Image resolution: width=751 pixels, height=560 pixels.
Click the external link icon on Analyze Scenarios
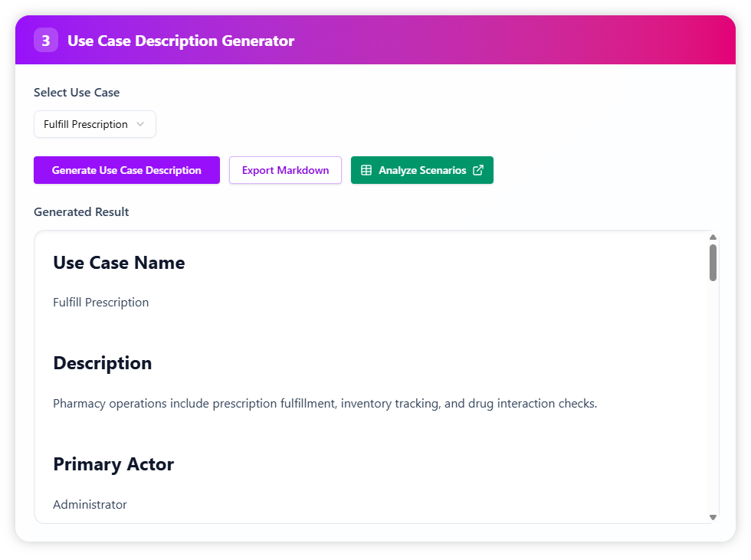tap(478, 170)
